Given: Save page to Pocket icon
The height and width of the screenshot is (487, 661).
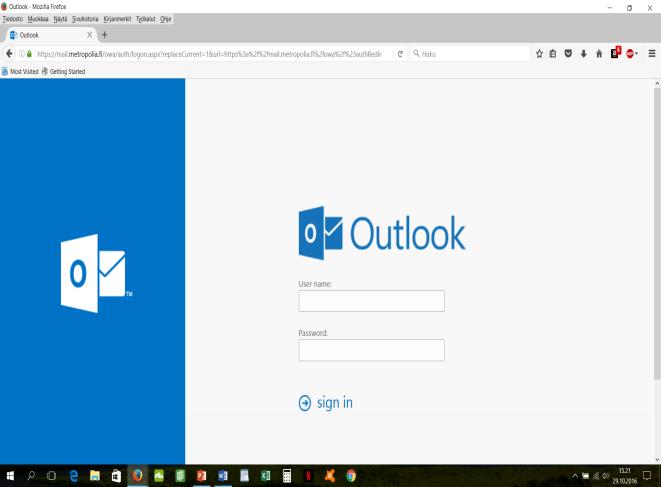Looking at the screenshot, I should [568, 54].
